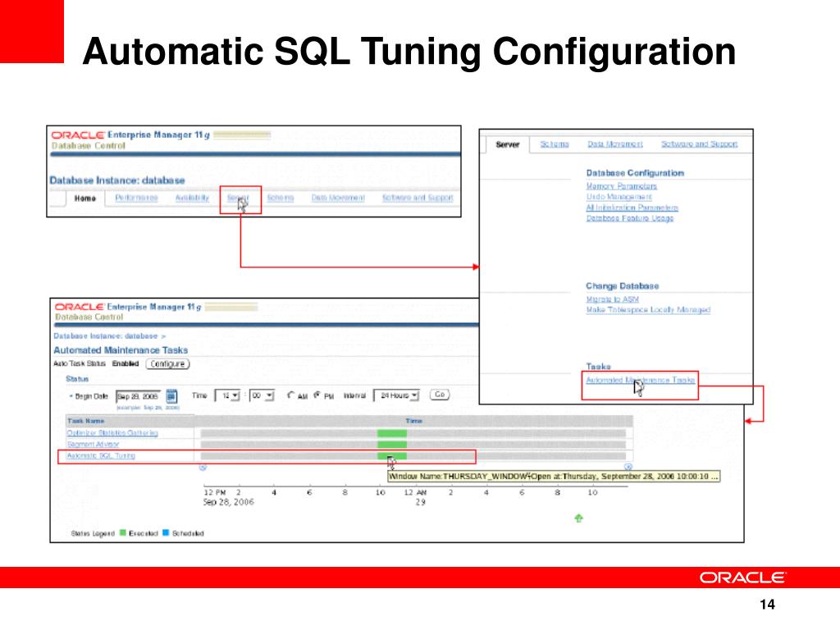Open All Initialization Parameters link
This screenshot has width=840, height=630.
(632, 208)
